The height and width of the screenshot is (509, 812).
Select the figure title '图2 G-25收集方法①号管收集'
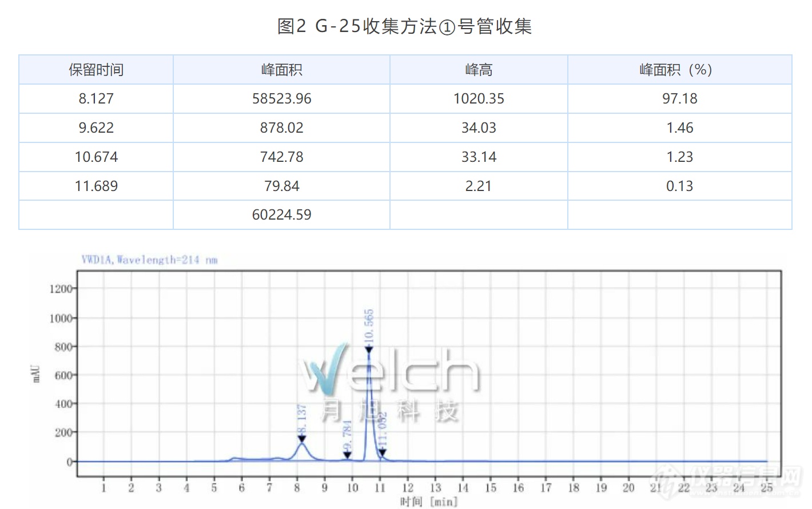(404, 26)
